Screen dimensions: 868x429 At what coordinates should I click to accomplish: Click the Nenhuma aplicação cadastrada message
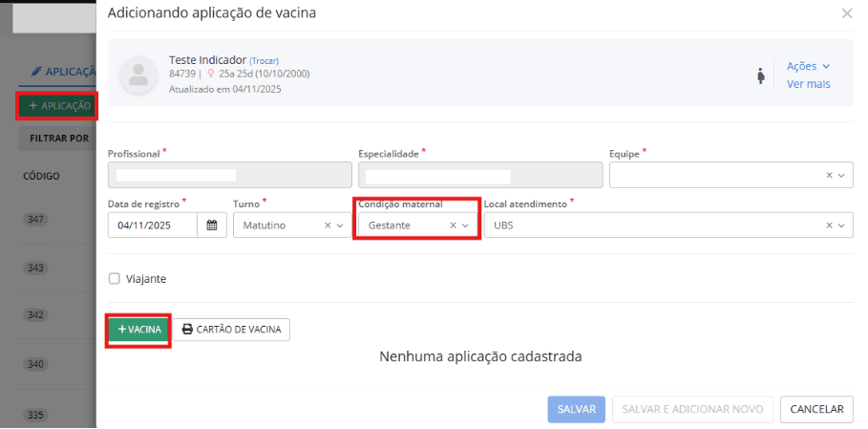pyautogui.click(x=480, y=356)
